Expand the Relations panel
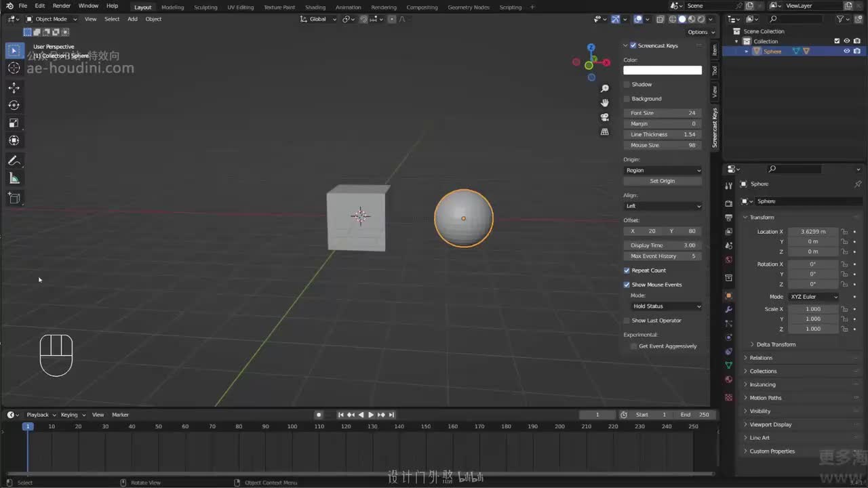The image size is (868, 488). pyautogui.click(x=760, y=358)
